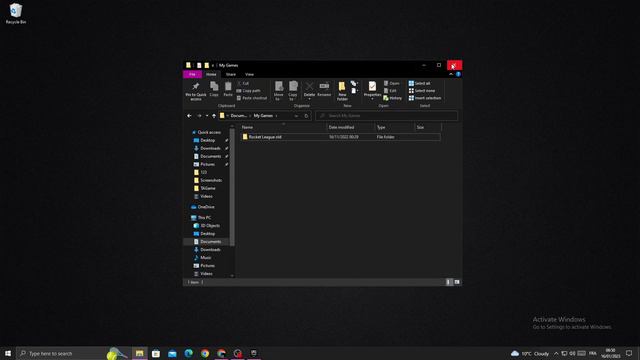The image size is (640, 360).
Task: Choose Copy path in the ribbon
Action: pos(248,91)
